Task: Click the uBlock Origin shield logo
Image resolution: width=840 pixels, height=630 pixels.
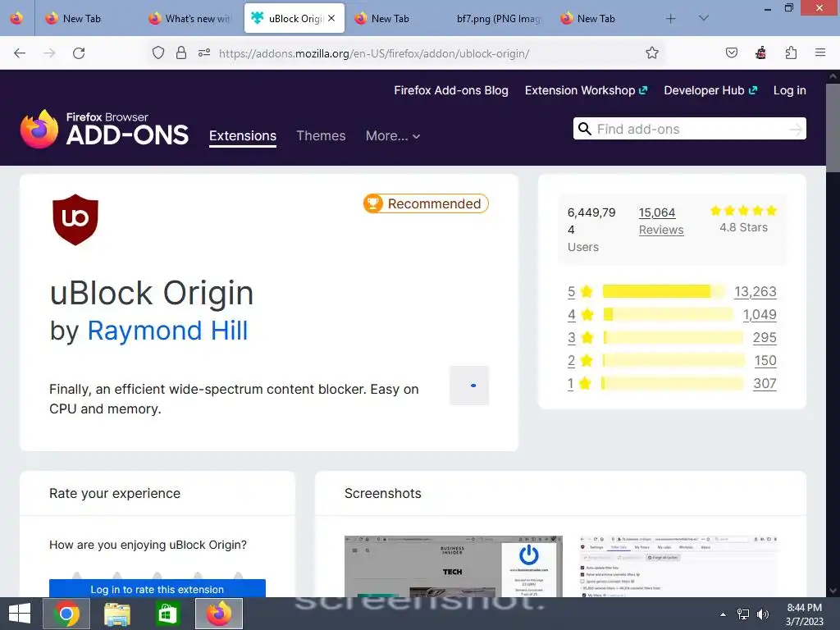Action: coord(75,220)
